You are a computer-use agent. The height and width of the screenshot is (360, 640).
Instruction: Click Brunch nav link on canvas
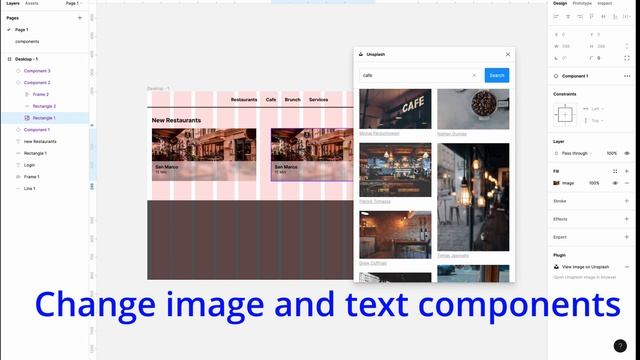coord(292,100)
